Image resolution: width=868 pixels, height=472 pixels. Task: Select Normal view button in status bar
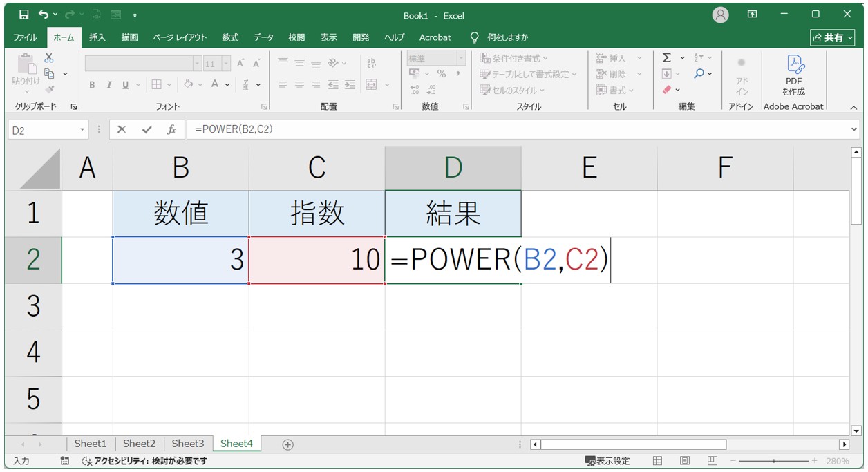[658, 461]
